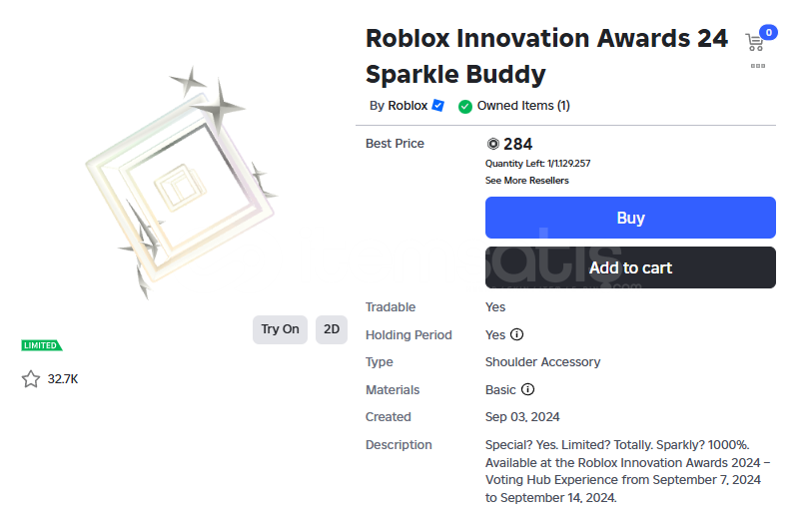This screenshot has height=520, width=812.
Task: Open the three-dots more options menu
Action: 758,66
